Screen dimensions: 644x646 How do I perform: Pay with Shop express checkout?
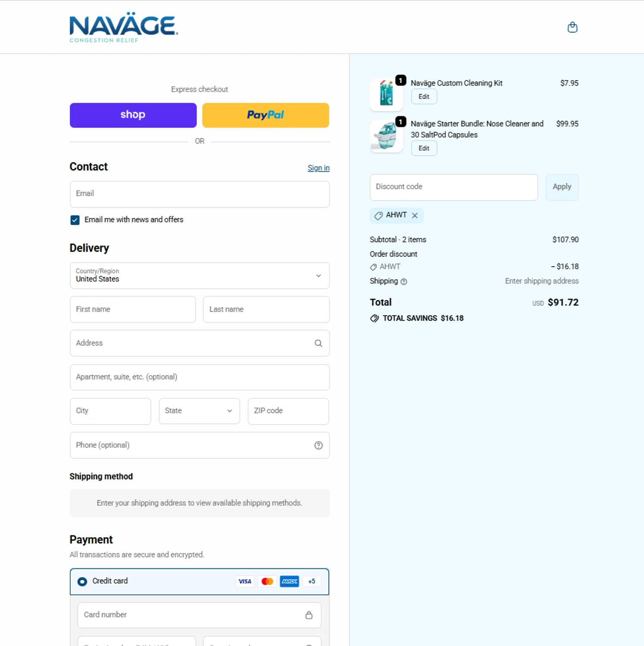click(133, 115)
